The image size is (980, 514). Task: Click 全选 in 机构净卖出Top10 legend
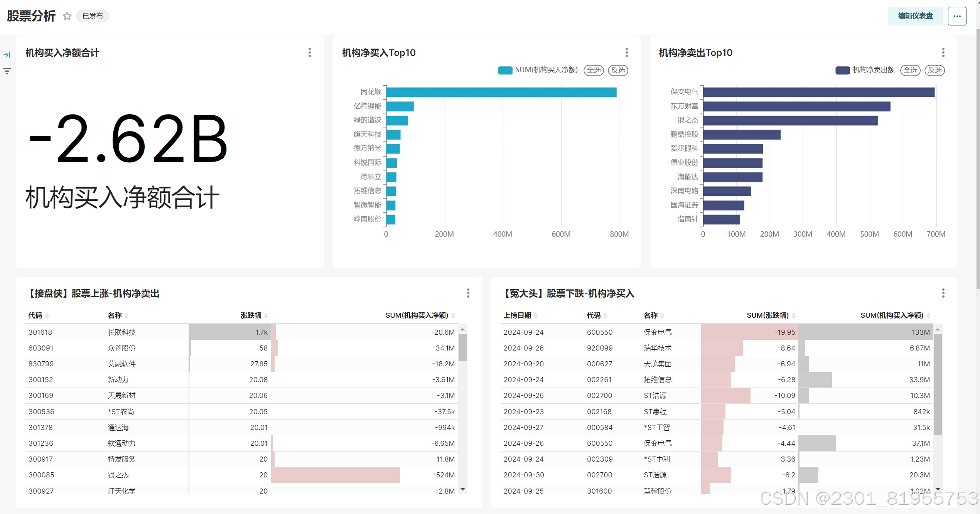(x=910, y=70)
